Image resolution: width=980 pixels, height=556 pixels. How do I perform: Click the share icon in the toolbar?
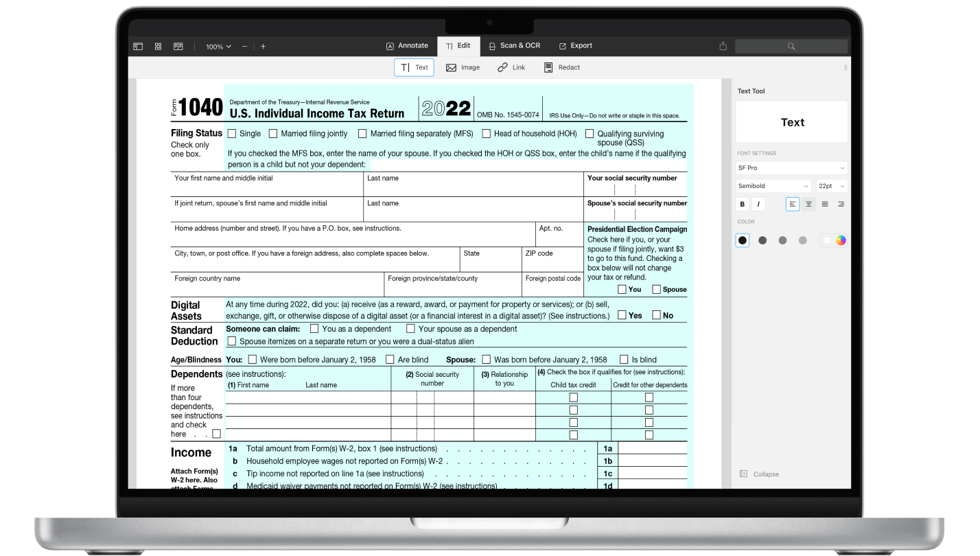[723, 46]
